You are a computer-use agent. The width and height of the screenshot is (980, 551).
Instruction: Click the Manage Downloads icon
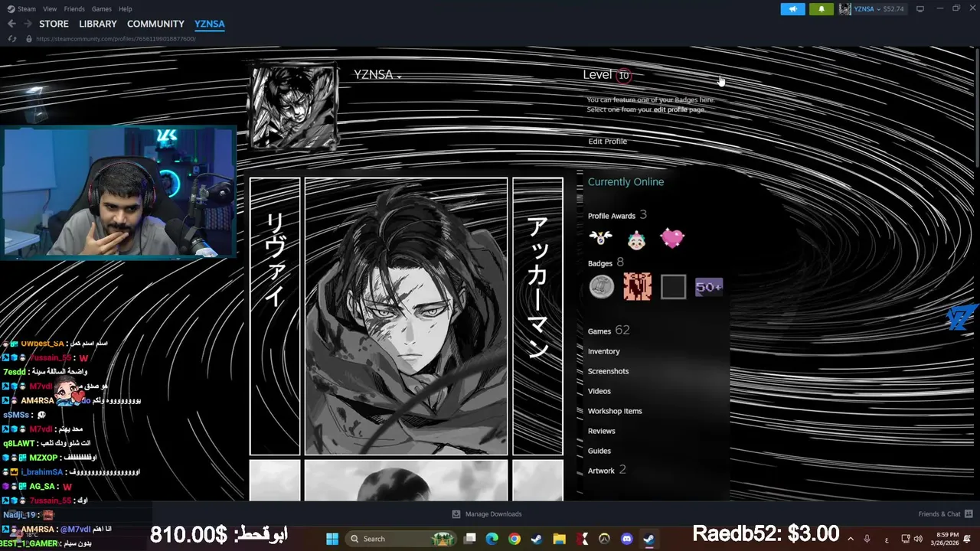[456, 514]
